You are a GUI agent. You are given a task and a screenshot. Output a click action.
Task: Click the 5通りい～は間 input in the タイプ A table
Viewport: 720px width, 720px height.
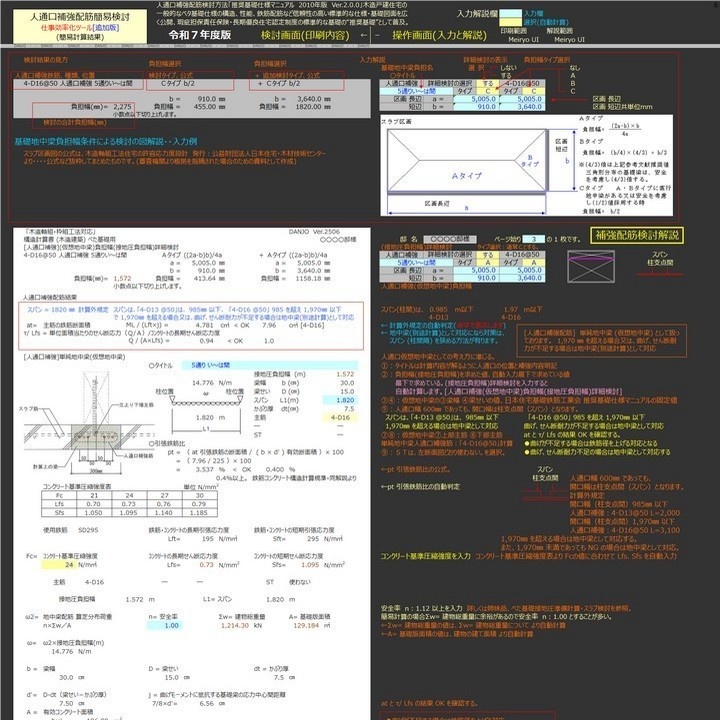pos(416,263)
